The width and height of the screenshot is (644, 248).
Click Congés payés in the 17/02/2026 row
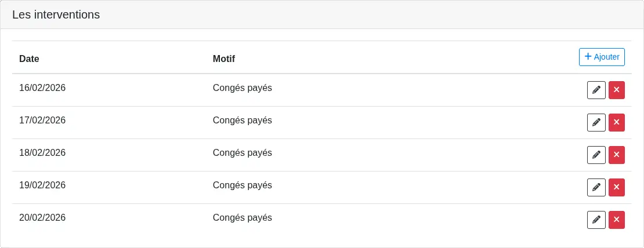click(242, 121)
